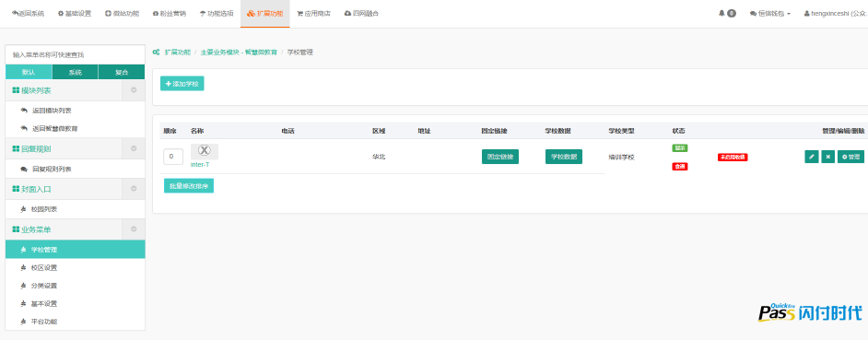
Task: Click the inter-T school logo thumbnail
Action: (x=205, y=151)
